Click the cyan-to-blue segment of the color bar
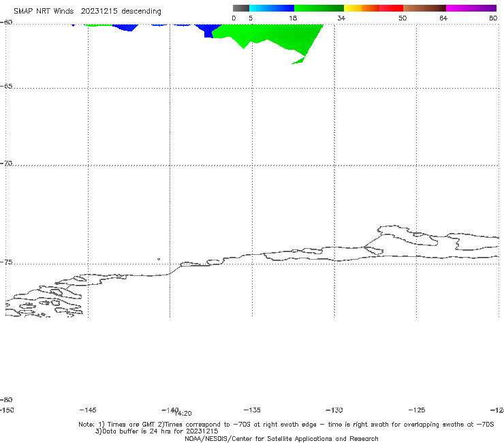 click(x=272, y=8)
